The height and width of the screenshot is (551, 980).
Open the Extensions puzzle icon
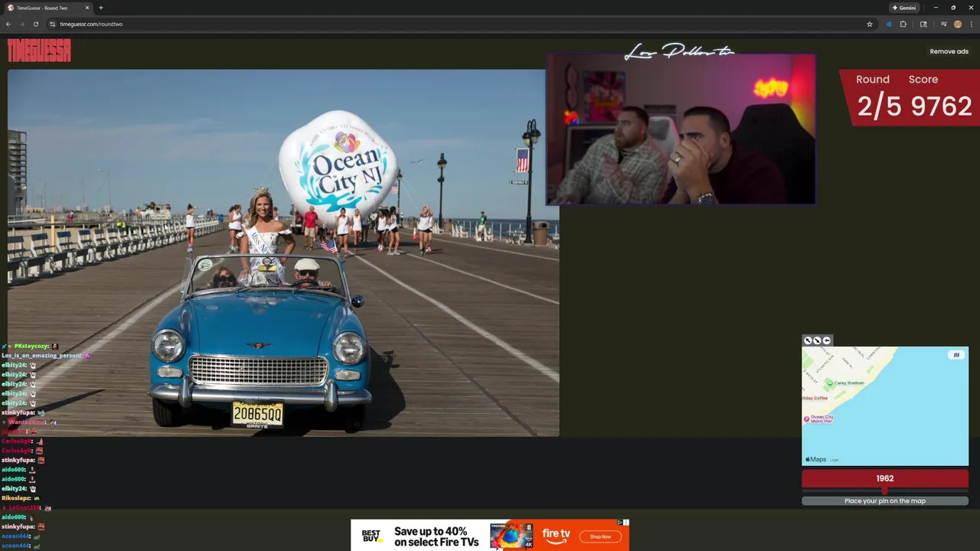pyautogui.click(x=903, y=24)
